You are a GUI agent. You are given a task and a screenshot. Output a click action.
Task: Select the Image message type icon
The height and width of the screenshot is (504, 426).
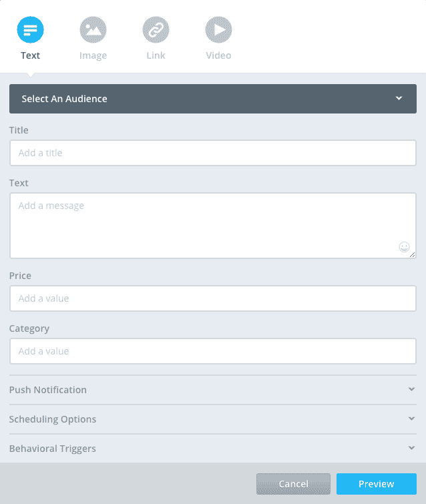pyautogui.click(x=93, y=30)
